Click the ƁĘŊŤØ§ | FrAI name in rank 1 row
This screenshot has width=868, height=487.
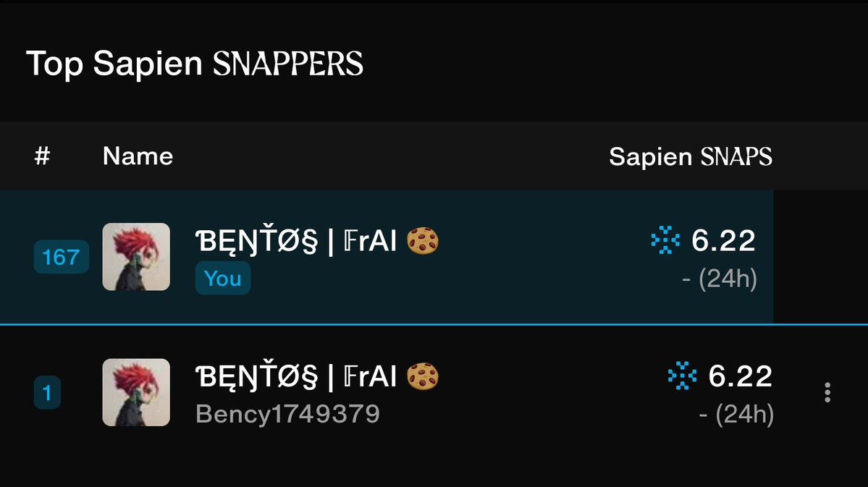pyautogui.click(x=296, y=377)
